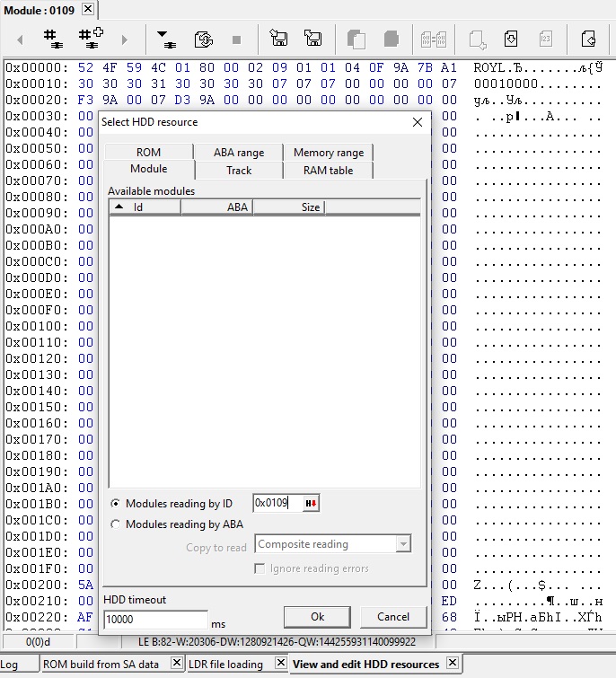616x678 pixels.
Task: Click the page with down-arrow toolbar icon
Action: click(x=510, y=39)
